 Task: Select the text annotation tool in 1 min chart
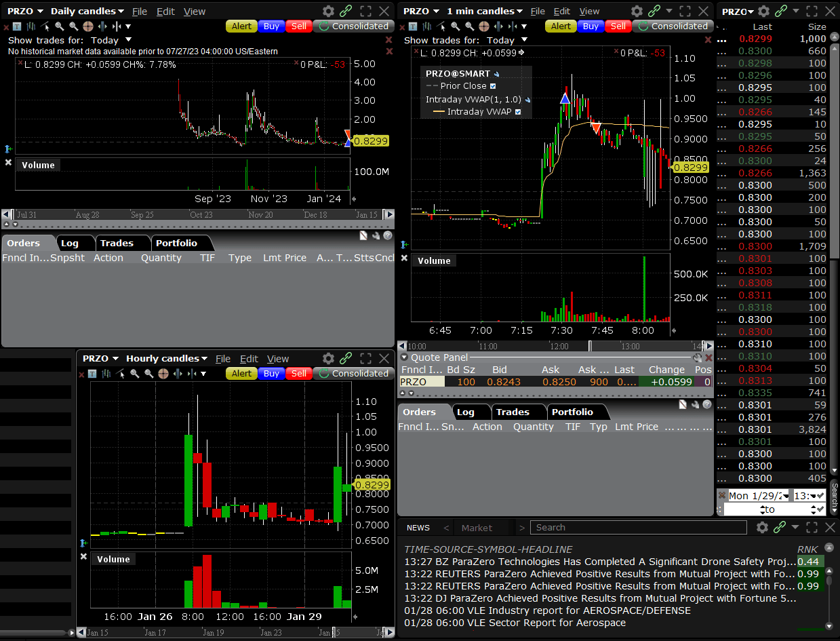click(413, 26)
